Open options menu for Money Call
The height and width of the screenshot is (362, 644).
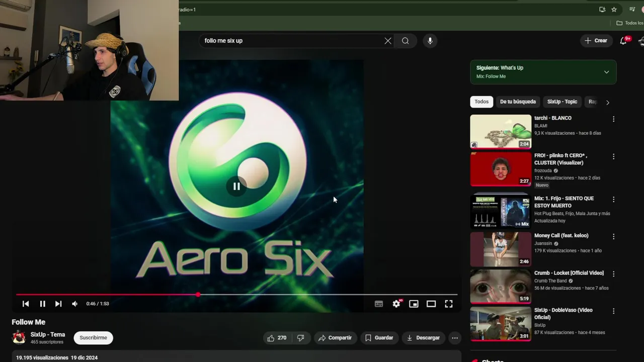(x=613, y=237)
